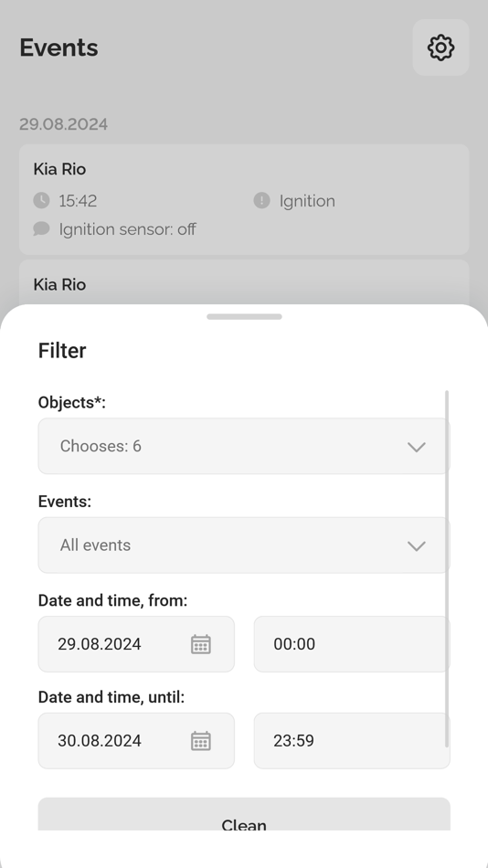This screenshot has width=488, height=868.
Task: Select the 23:59 end time field
Action: [x=352, y=741]
